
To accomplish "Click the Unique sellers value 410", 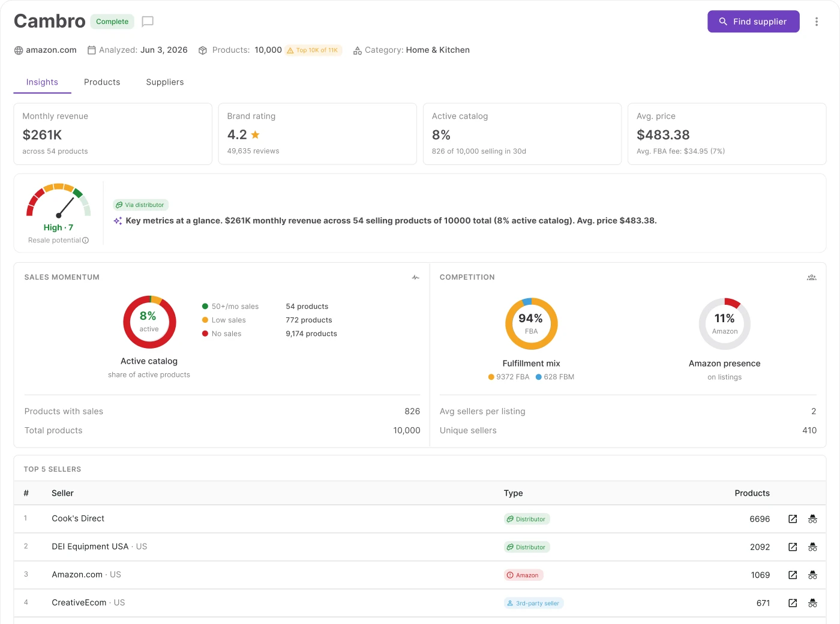I will tap(809, 431).
